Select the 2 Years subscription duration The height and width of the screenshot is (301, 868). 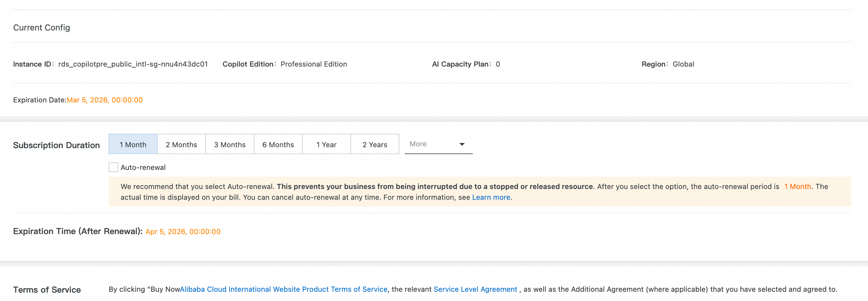pyautogui.click(x=375, y=145)
